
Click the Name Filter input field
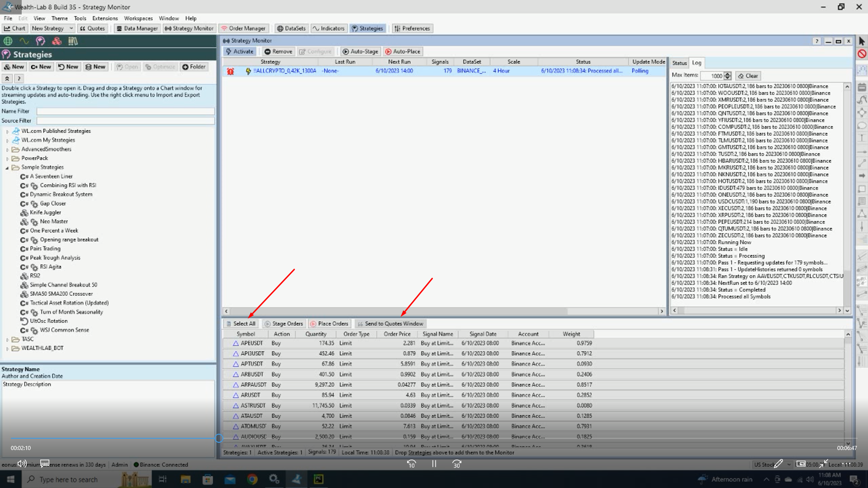[125, 111]
